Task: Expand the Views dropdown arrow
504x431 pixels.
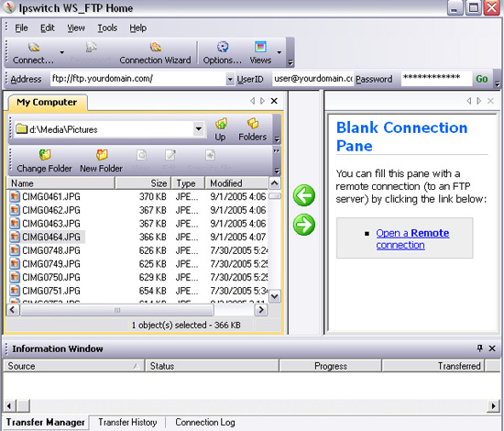Action: pos(279,52)
